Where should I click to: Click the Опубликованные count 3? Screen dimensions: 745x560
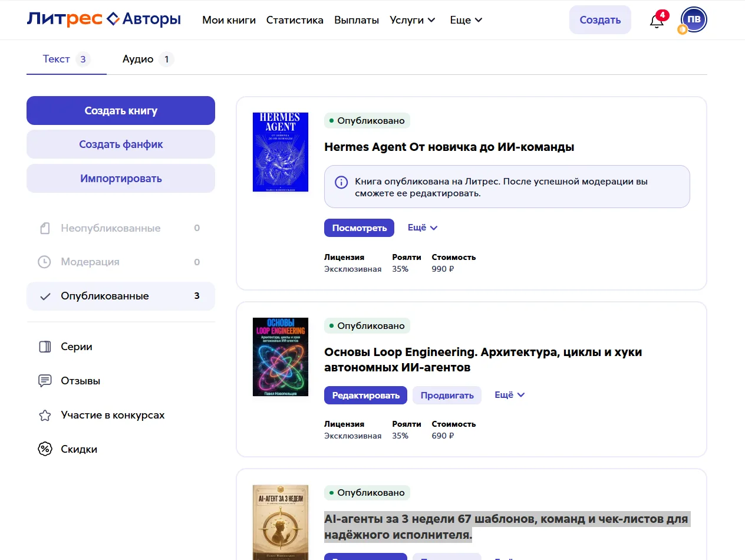pyautogui.click(x=197, y=296)
